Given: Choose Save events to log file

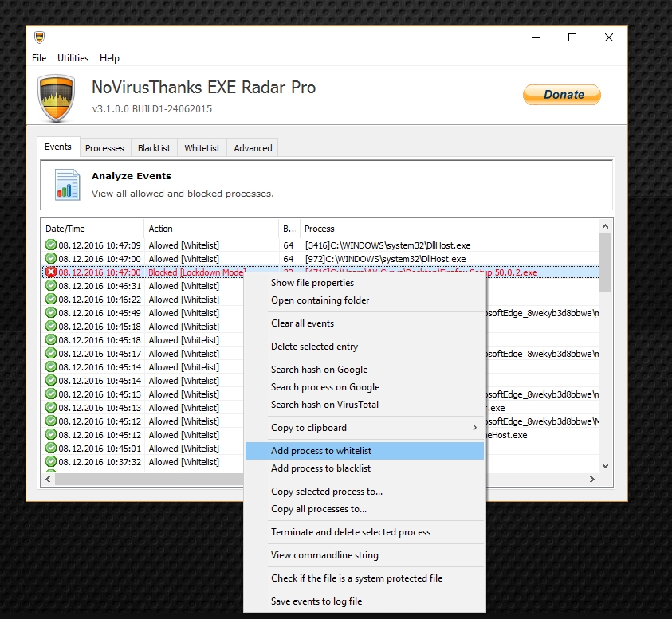Looking at the screenshot, I should (x=364, y=601).
